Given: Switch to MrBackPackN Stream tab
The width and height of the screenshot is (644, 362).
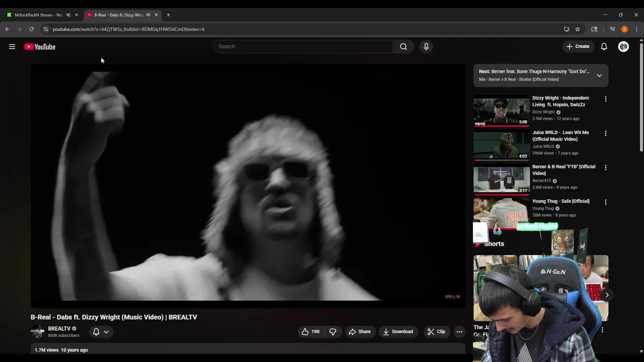Looking at the screenshot, I should 42,15.
